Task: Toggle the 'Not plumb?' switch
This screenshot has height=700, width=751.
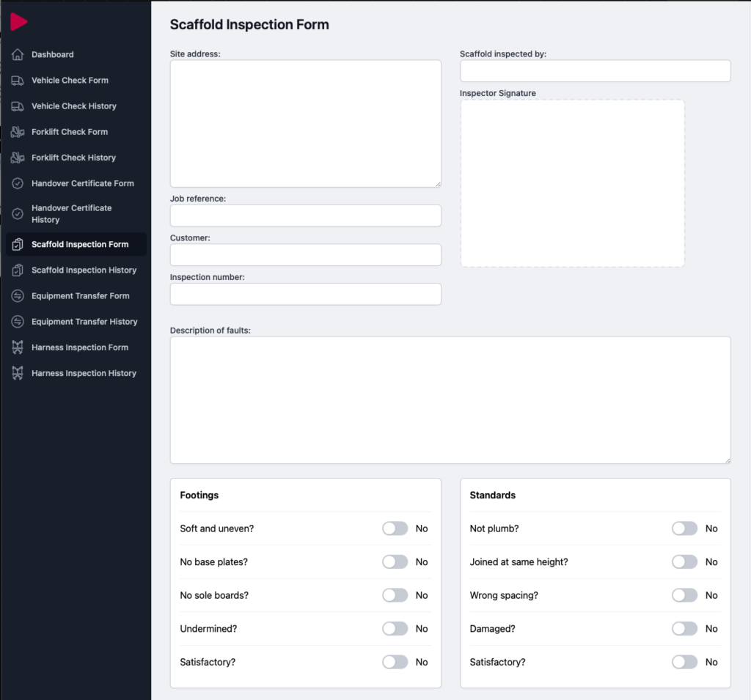Action: point(684,528)
